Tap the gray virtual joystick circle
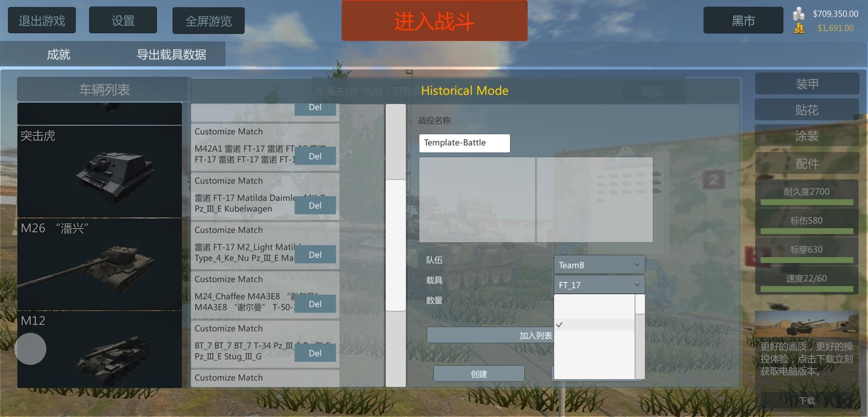 31,349
